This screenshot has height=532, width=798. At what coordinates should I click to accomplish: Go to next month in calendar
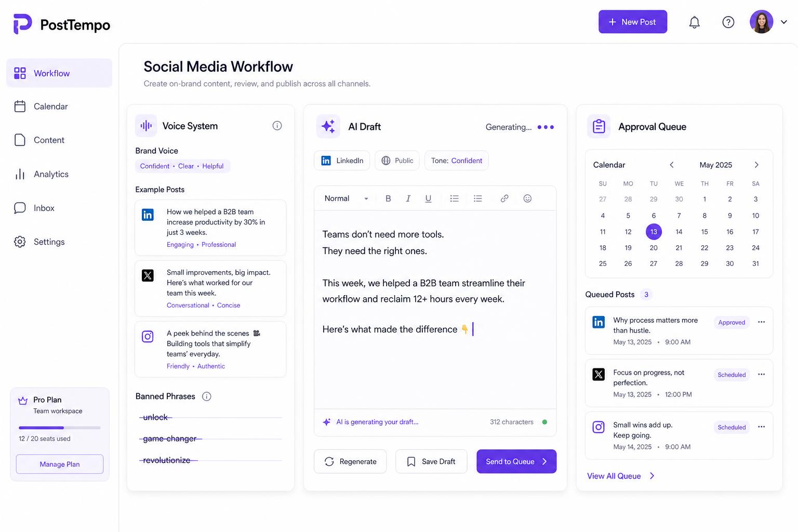(756, 165)
